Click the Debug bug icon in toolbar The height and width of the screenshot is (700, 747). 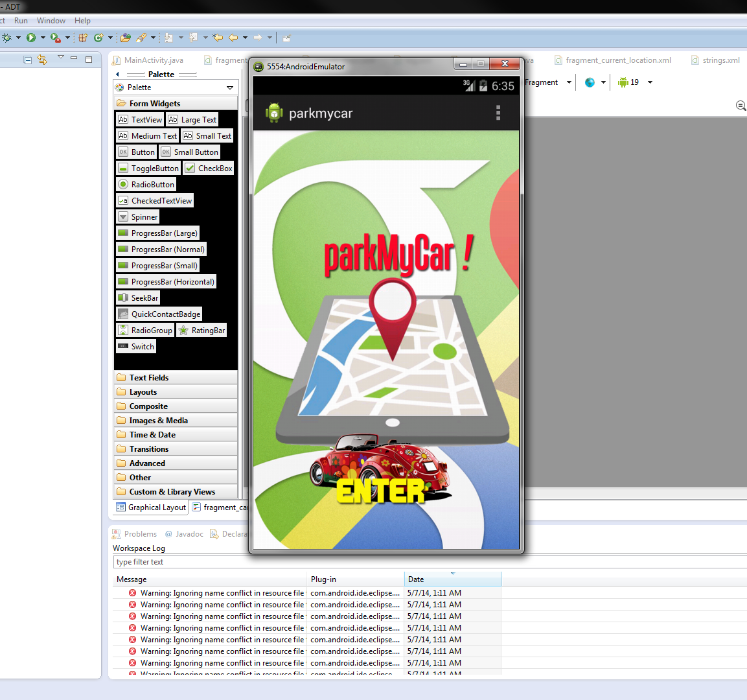(6, 38)
